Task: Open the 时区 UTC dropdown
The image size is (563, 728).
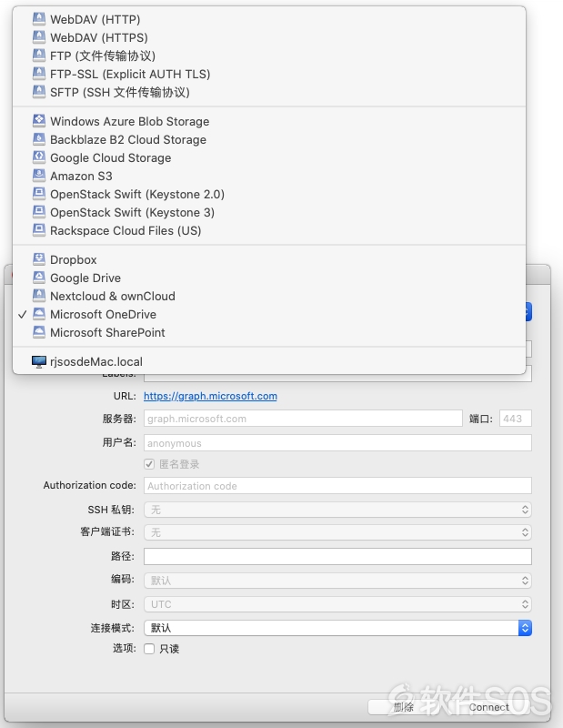Action: point(337,604)
